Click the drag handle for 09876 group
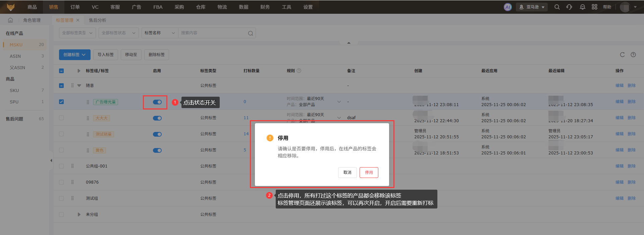 point(72,182)
